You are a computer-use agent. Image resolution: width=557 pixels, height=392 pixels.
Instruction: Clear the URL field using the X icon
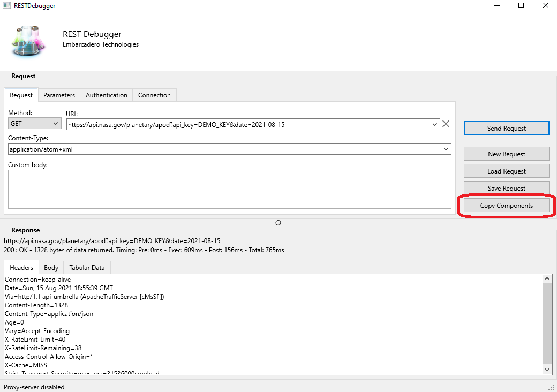[x=446, y=124]
